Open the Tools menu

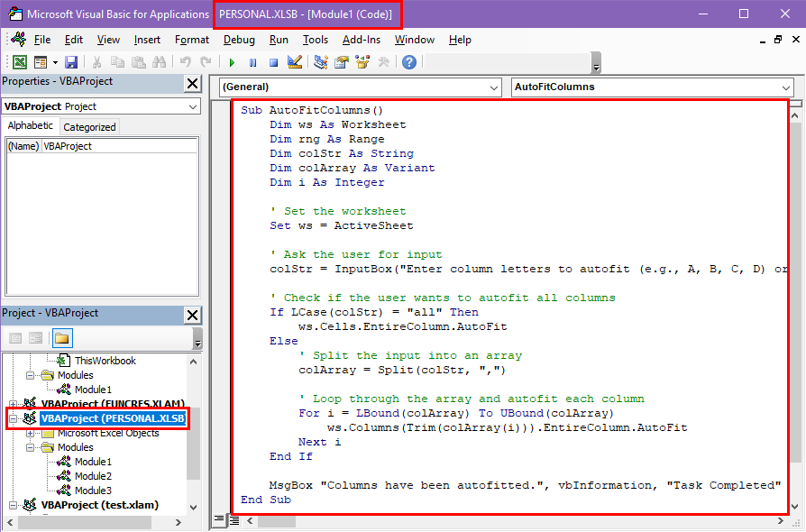316,40
